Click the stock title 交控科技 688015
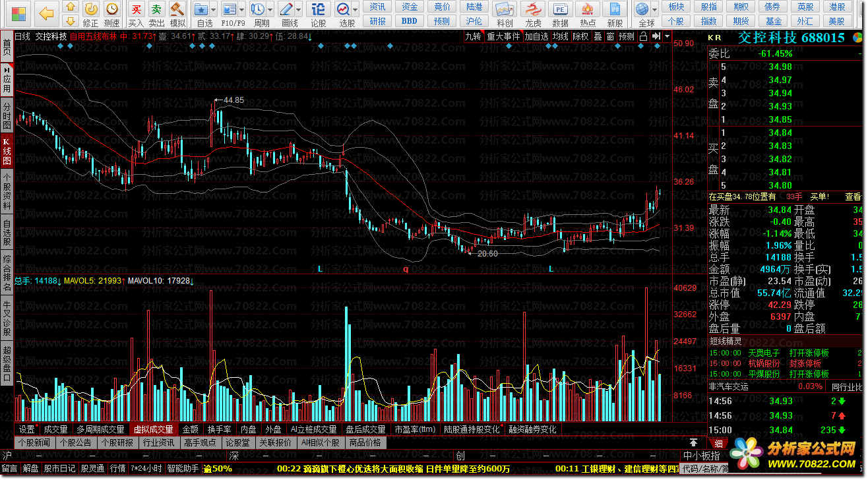 (x=790, y=37)
